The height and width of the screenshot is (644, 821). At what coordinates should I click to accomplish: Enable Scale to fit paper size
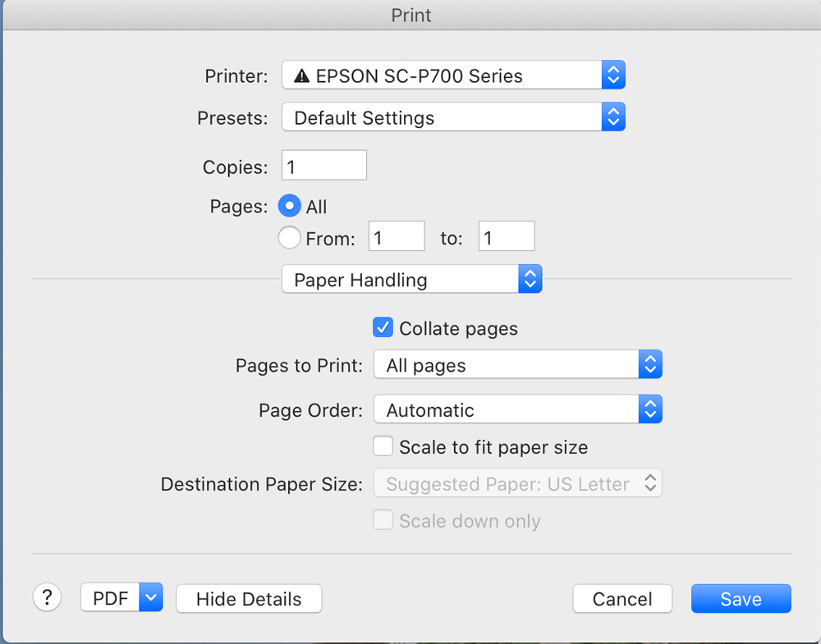tap(383, 447)
